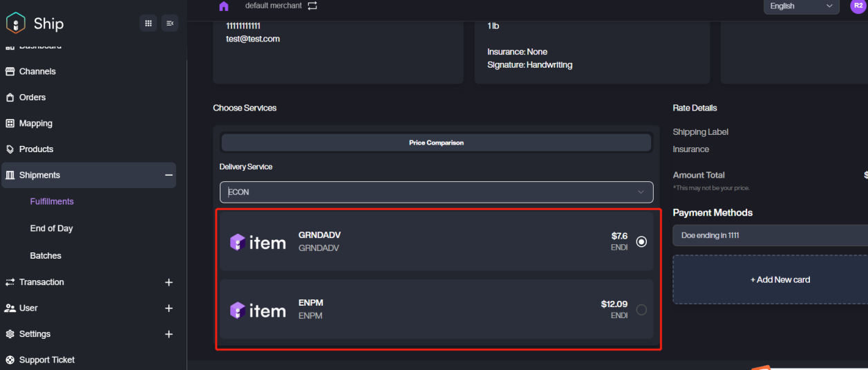
Task: Select the GRNDADV service radio button
Action: 641,241
